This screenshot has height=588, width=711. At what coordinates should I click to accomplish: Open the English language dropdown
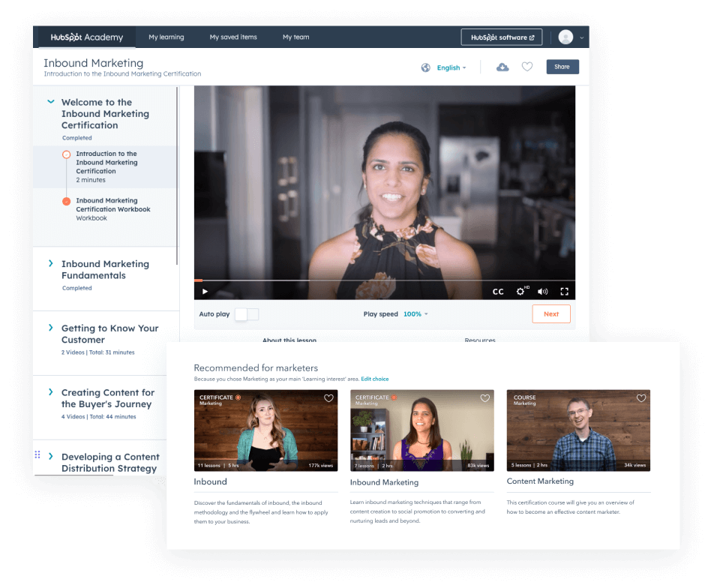(451, 67)
